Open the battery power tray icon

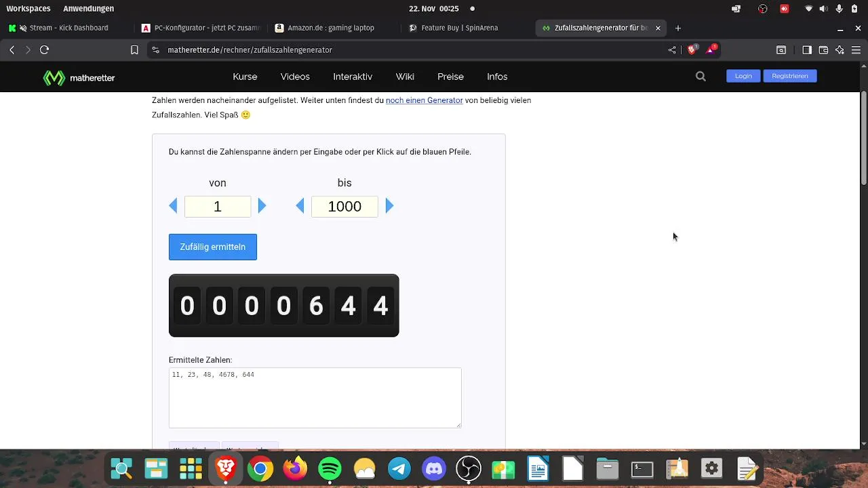856,9
